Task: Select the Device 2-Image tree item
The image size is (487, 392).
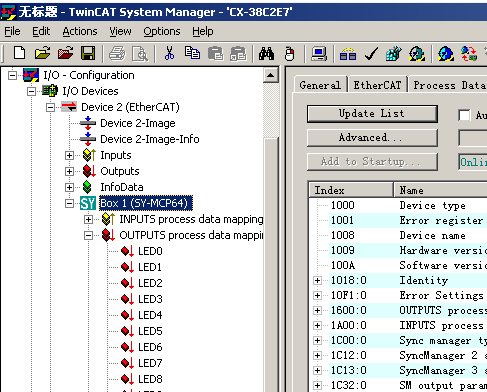Action: pyautogui.click(x=138, y=123)
